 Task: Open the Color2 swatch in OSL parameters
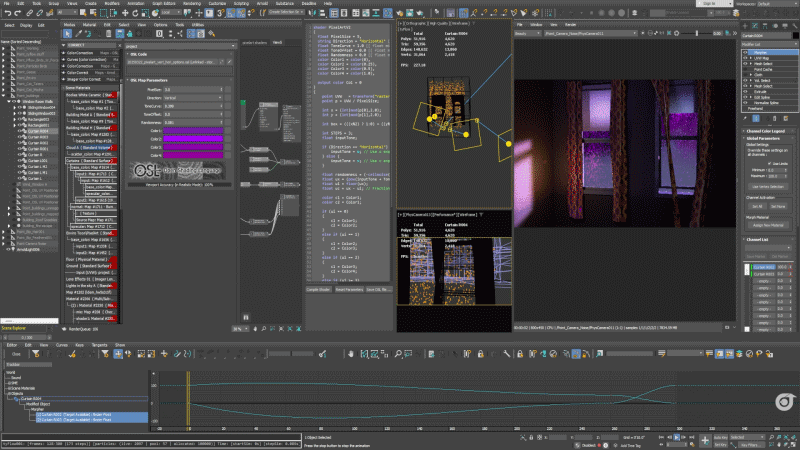[x=193, y=139]
